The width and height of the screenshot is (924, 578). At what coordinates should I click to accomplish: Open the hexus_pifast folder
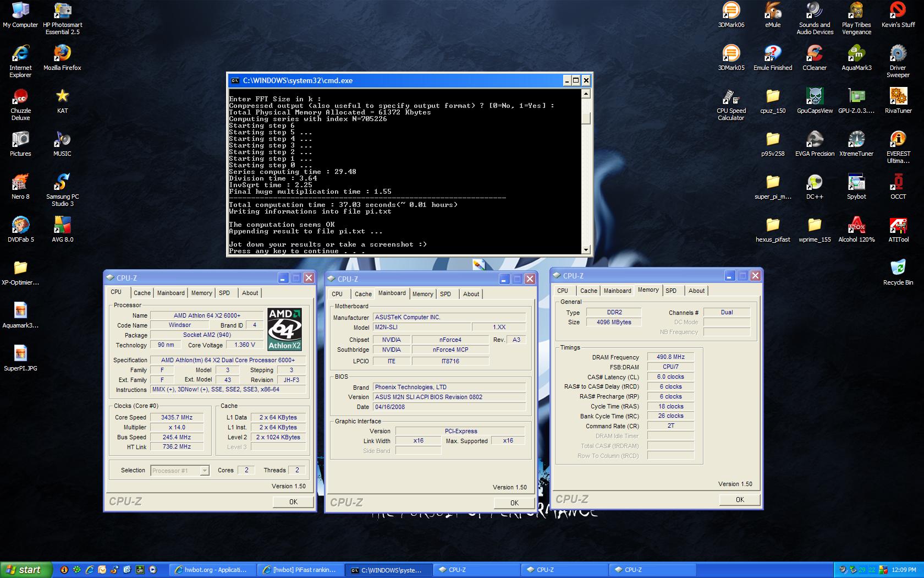(773, 230)
